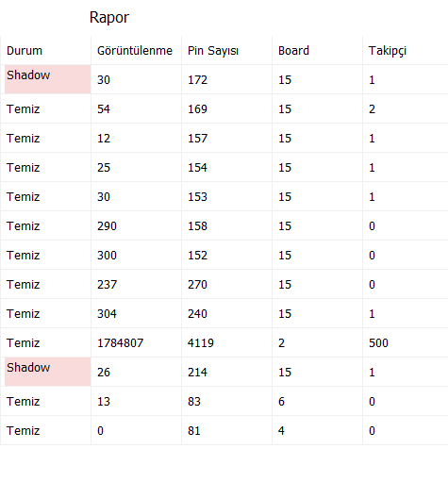Screen dimensions: 448x482
Task: Select the Temiz cell in the 54 row
Action: click(46, 108)
